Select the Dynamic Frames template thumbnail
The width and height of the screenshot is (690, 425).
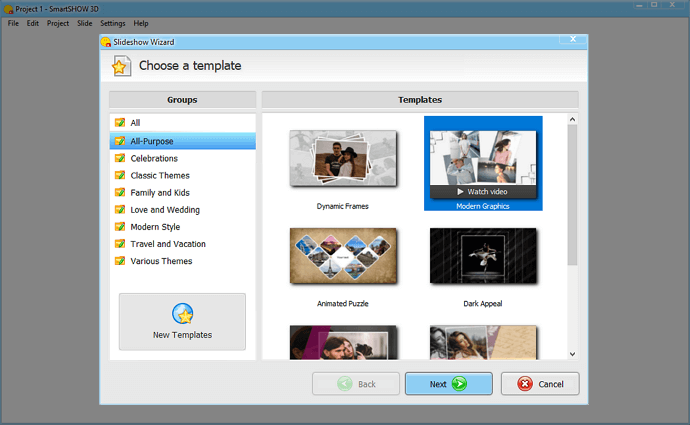click(x=343, y=158)
